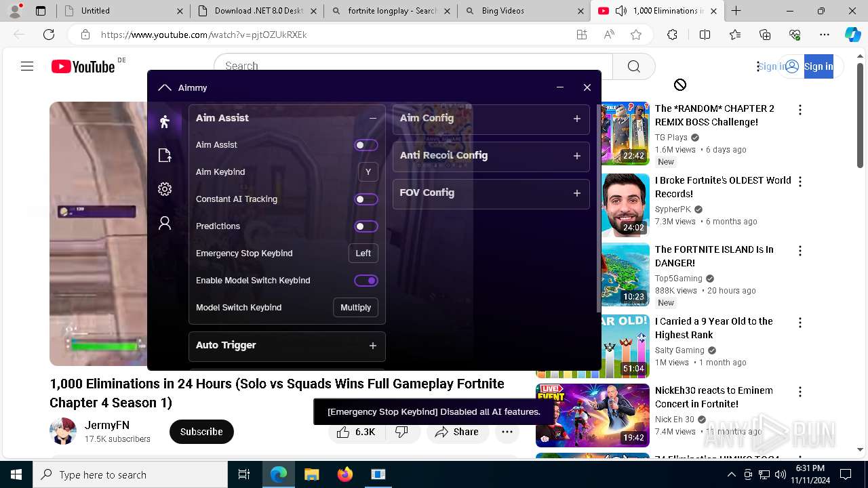The width and height of the screenshot is (868, 488).
Task: Dislike the video
Action: [x=402, y=432]
